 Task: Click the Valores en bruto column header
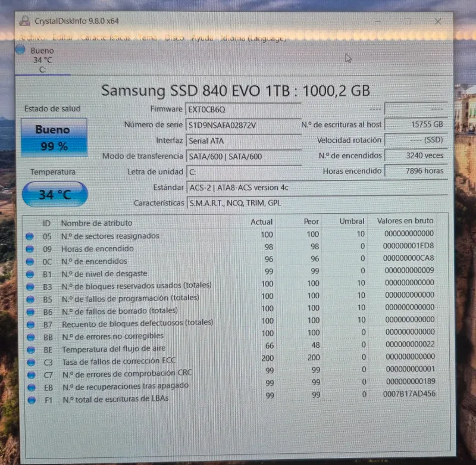click(x=405, y=221)
